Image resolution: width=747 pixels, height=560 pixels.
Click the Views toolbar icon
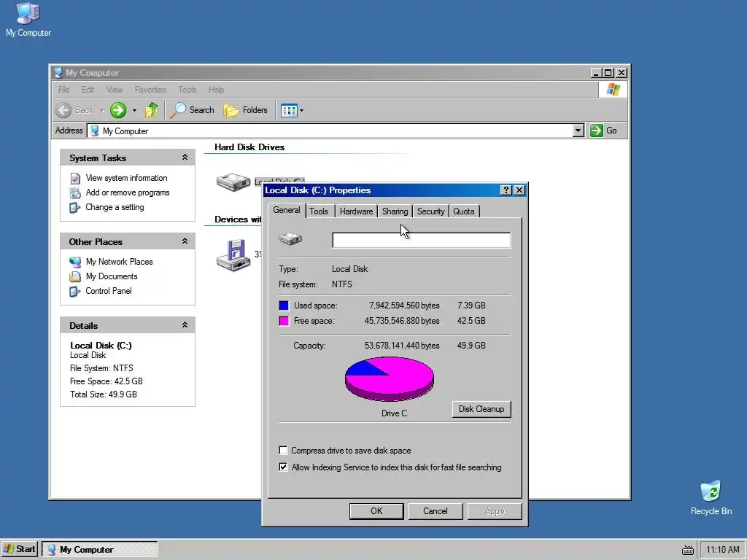289,111
